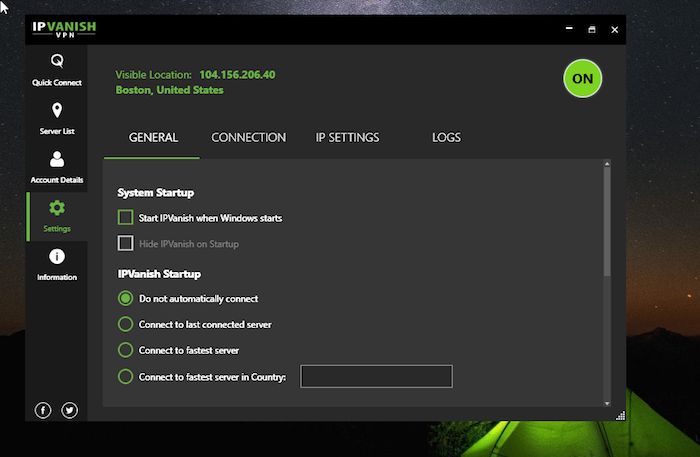Click the visible IP address 104.156.206.40
700x457 pixels.
(237, 75)
